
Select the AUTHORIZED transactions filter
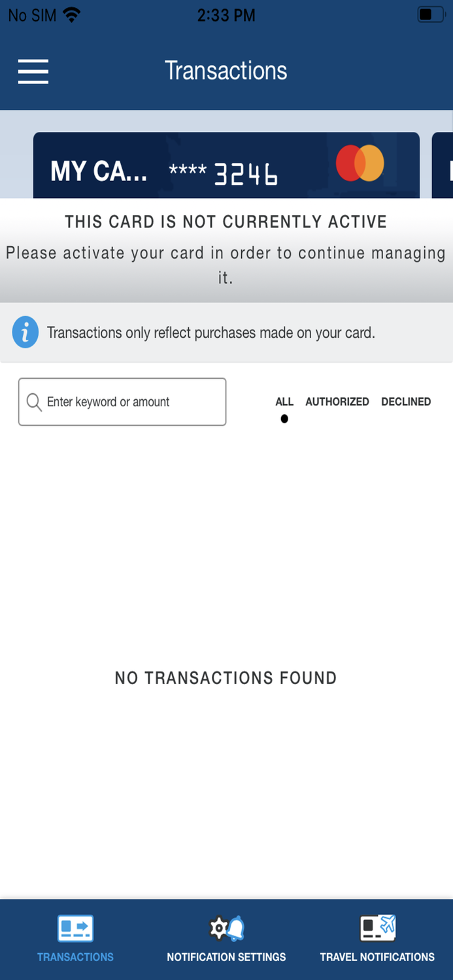point(337,402)
